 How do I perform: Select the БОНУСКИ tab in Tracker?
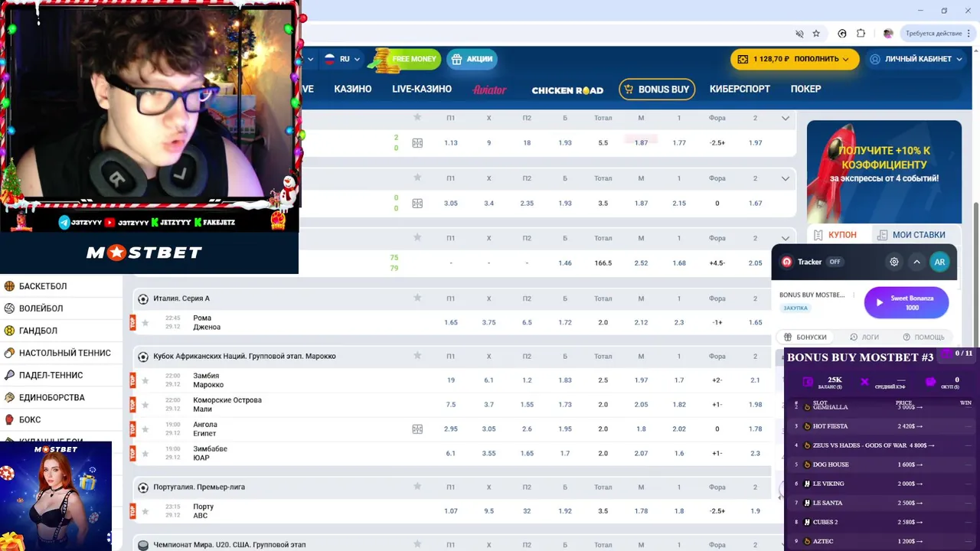805,337
